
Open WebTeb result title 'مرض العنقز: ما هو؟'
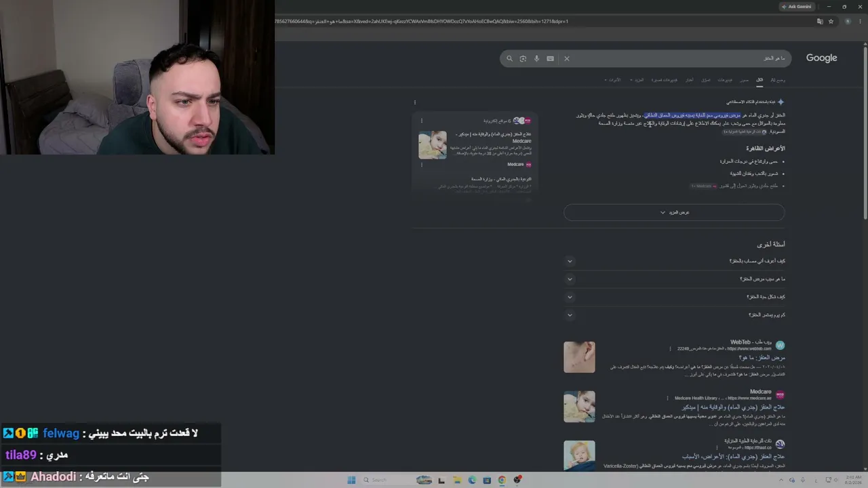click(x=763, y=357)
